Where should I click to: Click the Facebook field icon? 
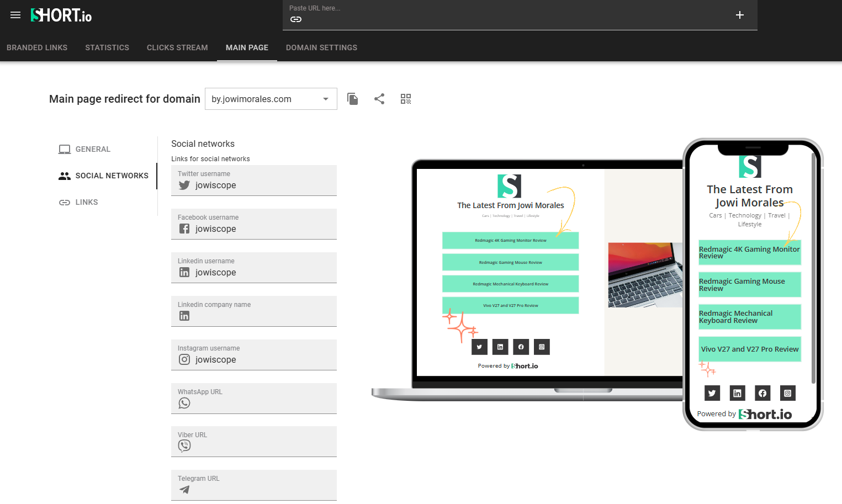click(184, 229)
